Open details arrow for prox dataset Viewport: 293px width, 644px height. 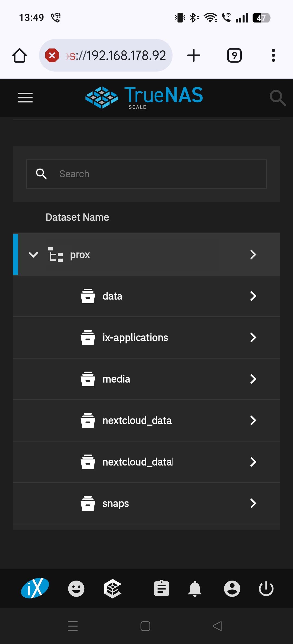point(253,255)
